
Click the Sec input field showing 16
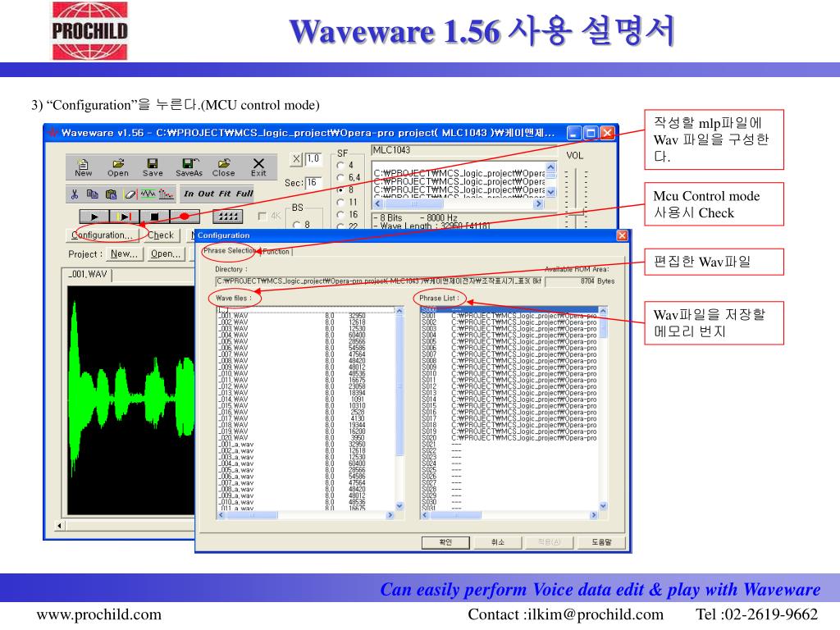click(313, 183)
